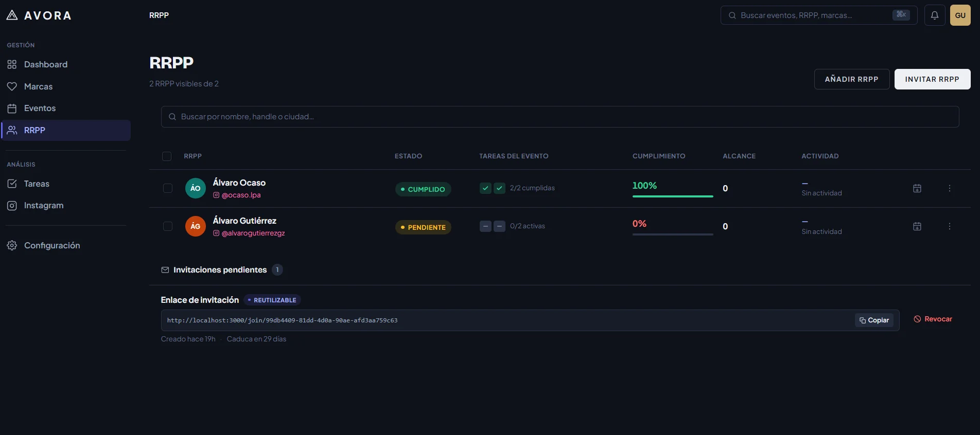Open the three-dot menu for Álvaro Gutiérrez

coord(950,226)
